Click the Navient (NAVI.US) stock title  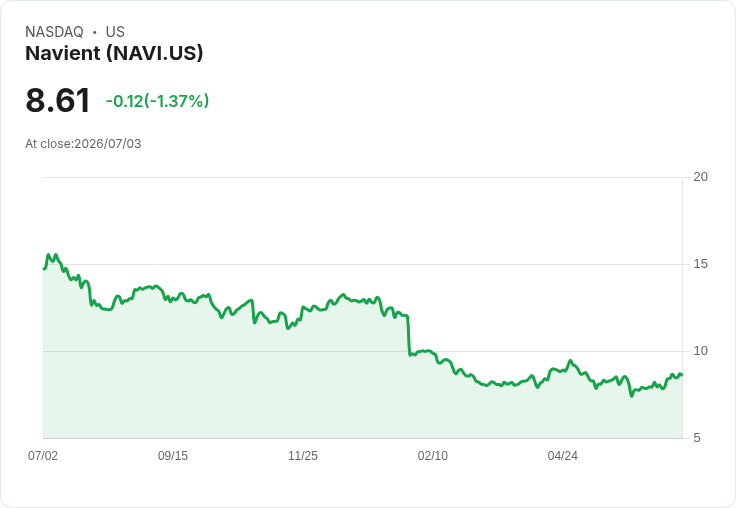pos(114,53)
